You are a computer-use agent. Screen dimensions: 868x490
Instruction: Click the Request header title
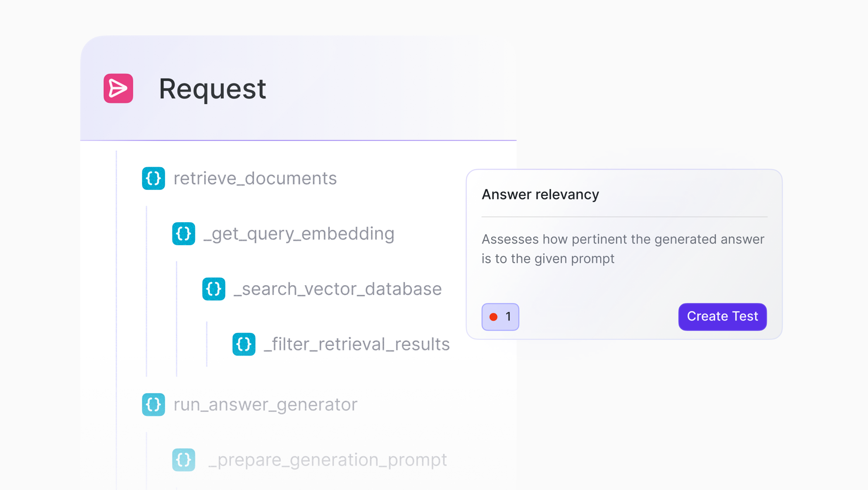(212, 89)
